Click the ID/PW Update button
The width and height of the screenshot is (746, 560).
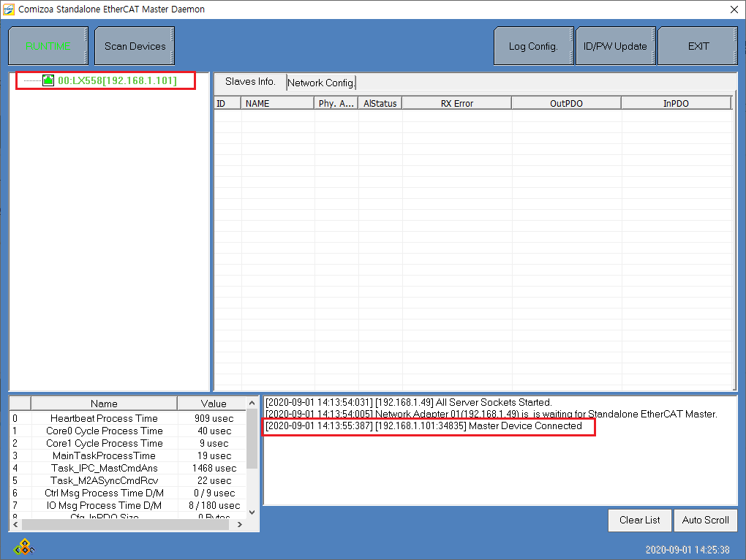(x=615, y=46)
